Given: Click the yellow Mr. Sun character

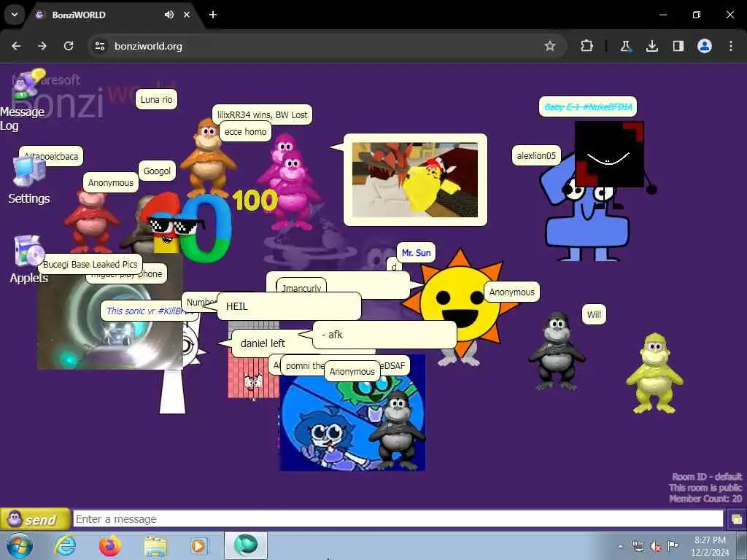Looking at the screenshot, I should click(460, 303).
